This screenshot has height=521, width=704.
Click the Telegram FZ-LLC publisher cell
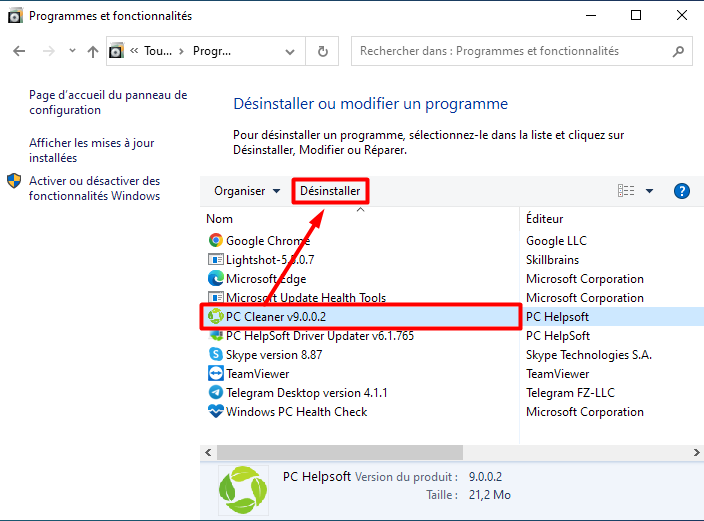tap(570, 393)
